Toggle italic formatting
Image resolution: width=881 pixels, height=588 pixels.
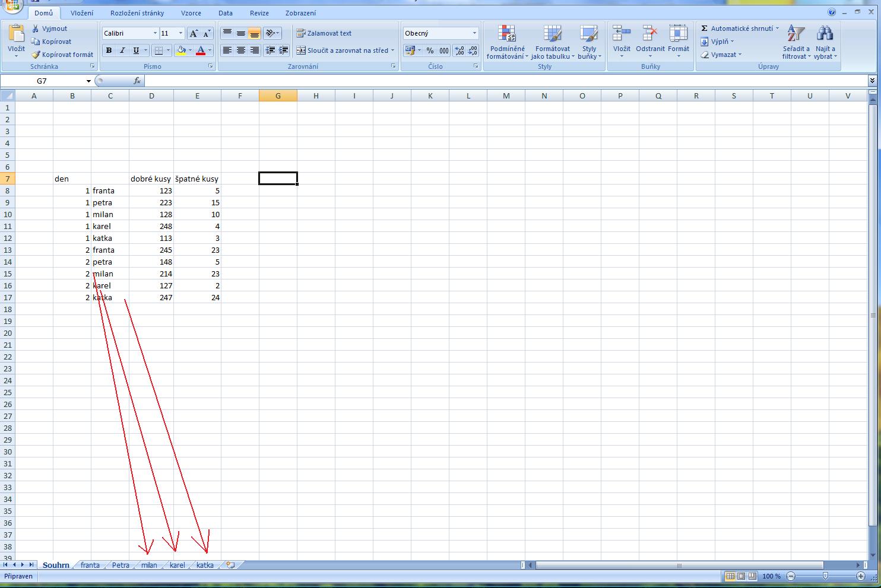(122, 50)
